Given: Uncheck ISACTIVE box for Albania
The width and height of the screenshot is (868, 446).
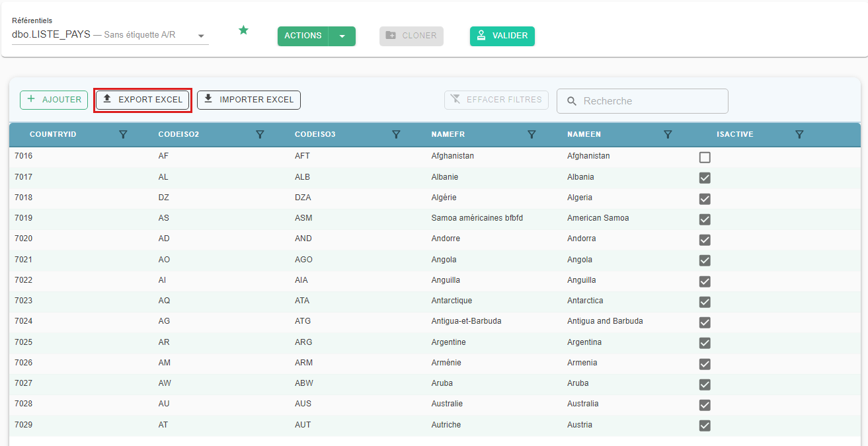Looking at the screenshot, I should click(705, 178).
